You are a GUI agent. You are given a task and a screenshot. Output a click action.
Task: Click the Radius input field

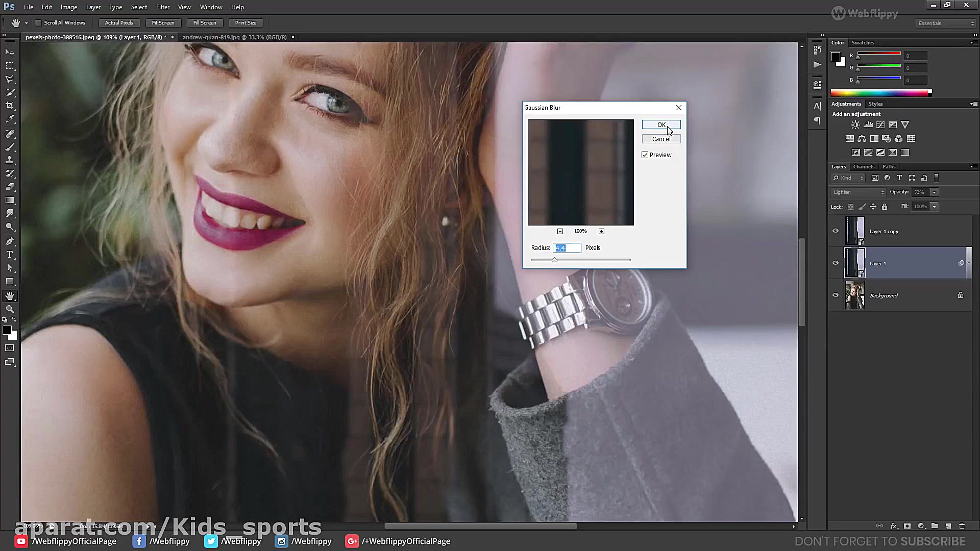(567, 248)
